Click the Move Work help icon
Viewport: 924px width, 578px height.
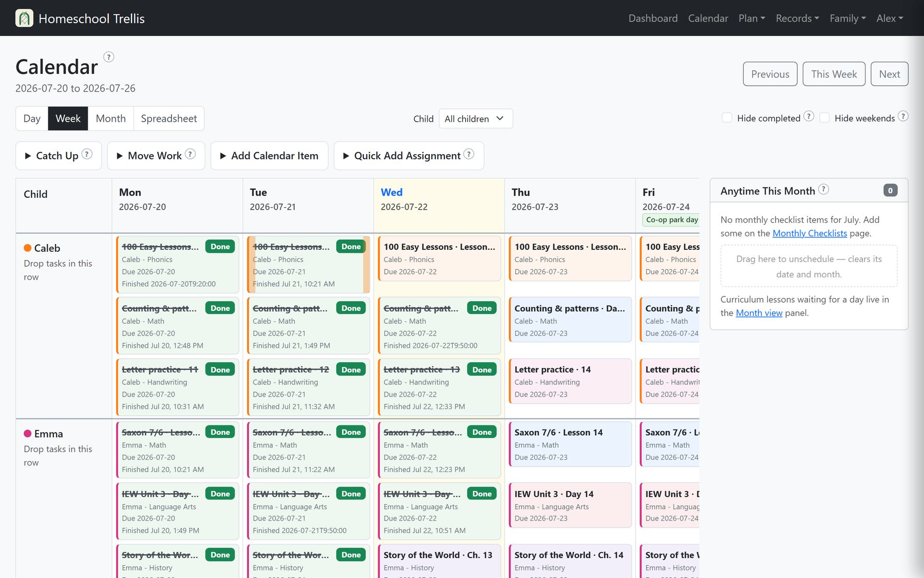tap(190, 154)
